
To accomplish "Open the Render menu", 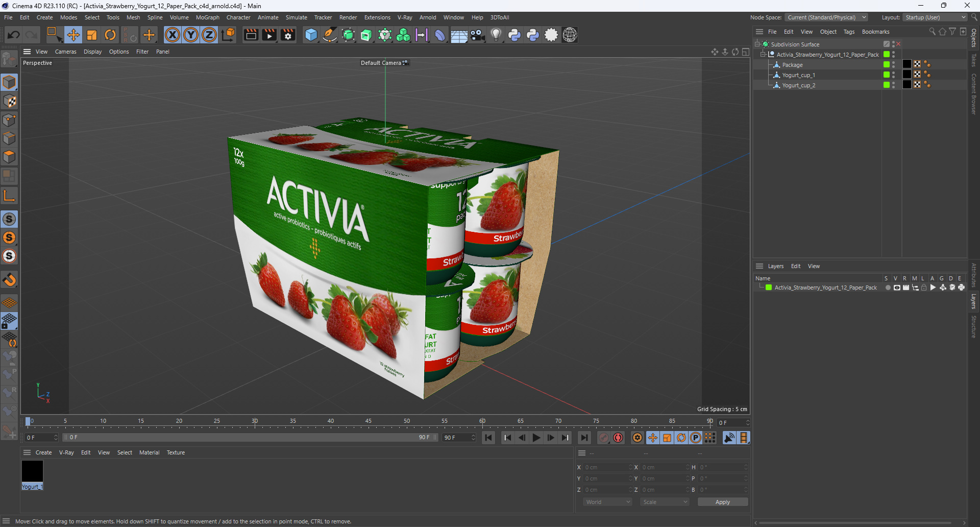I will 348,17.
